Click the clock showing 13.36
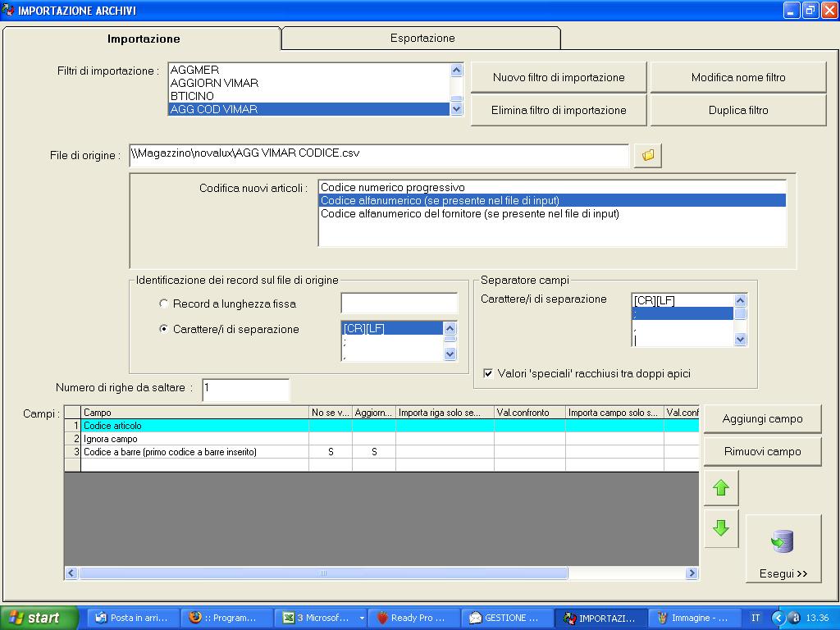840x630 pixels. pyautogui.click(x=817, y=618)
